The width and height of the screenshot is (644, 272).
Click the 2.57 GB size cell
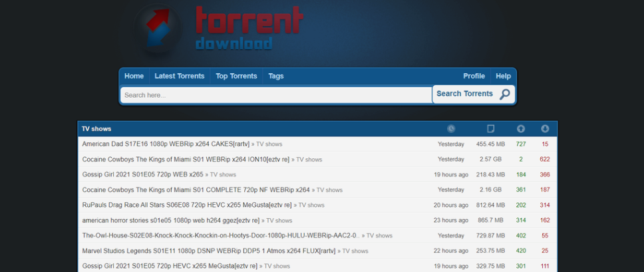[x=490, y=160]
